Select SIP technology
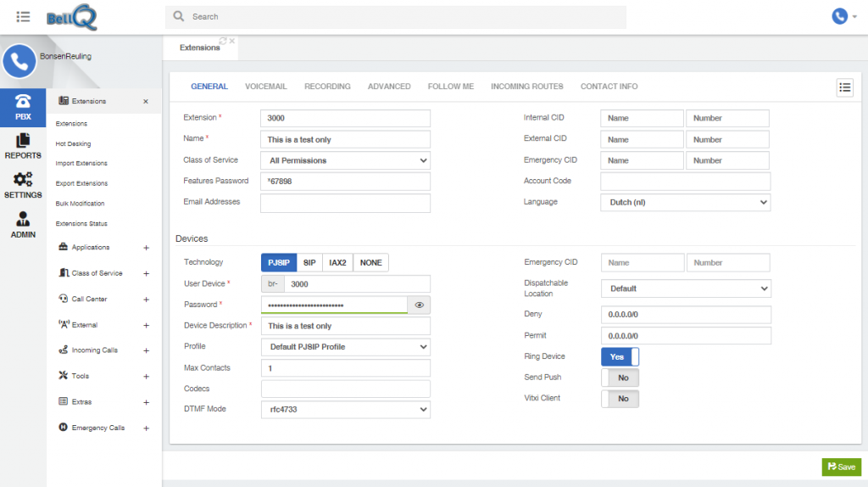This screenshot has height=487, width=868. click(309, 263)
